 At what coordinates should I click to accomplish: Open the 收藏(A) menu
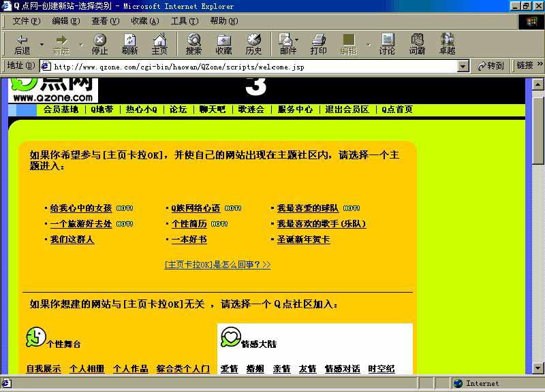145,21
